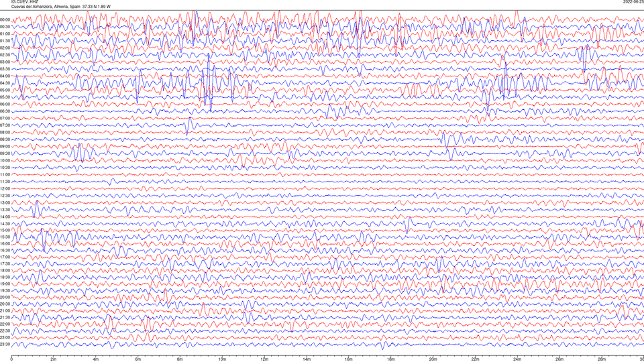Click the '17:00' trace time label
The image size is (644, 362).
tap(5, 257)
